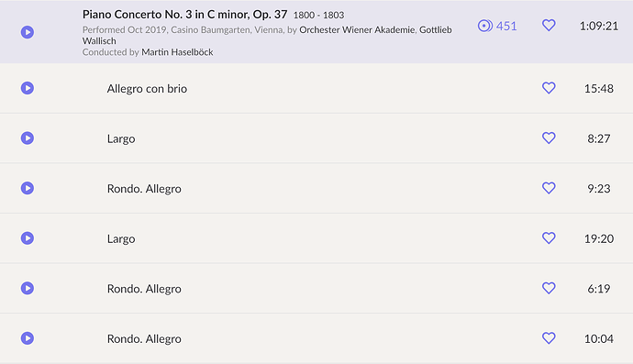Play the 10:04 Rondo. Allegro track

(x=28, y=338)
